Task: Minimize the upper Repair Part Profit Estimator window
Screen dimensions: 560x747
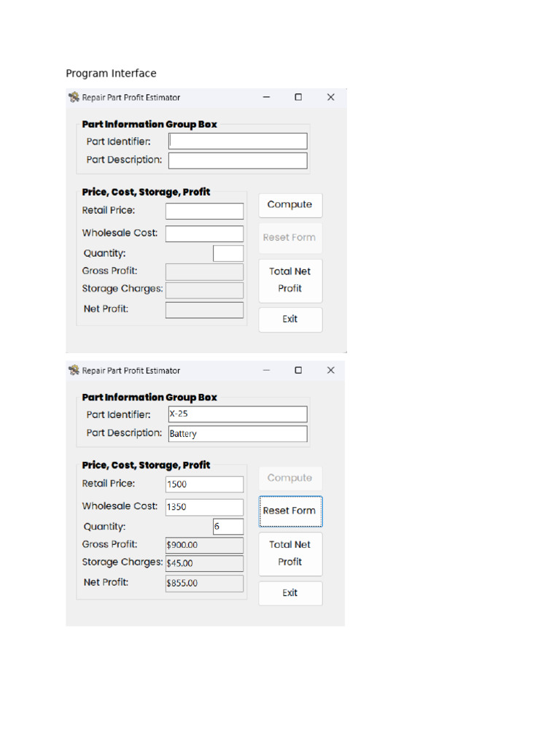Action: 267,97
